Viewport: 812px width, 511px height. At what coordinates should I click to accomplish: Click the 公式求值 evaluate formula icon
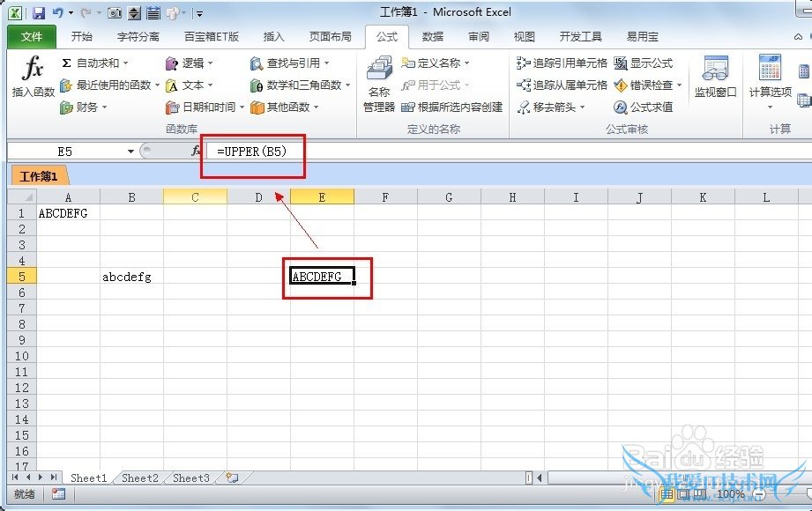(621, 107)
